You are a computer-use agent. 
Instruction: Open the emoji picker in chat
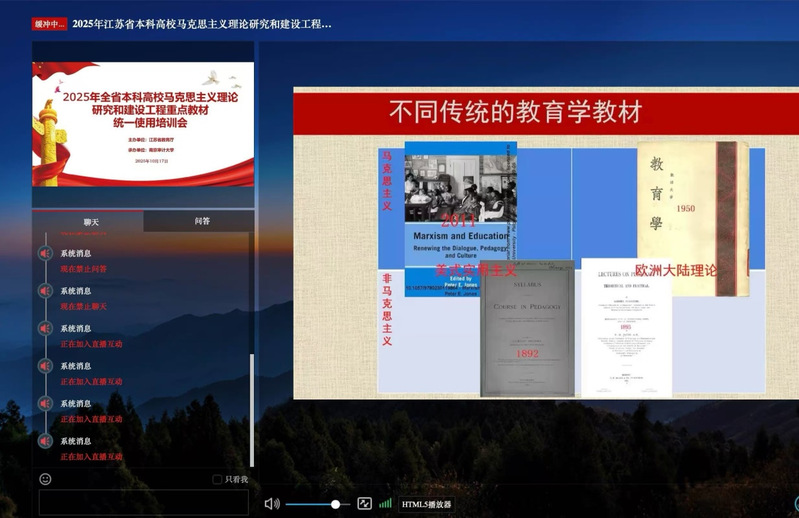click(x=45, y=479)
